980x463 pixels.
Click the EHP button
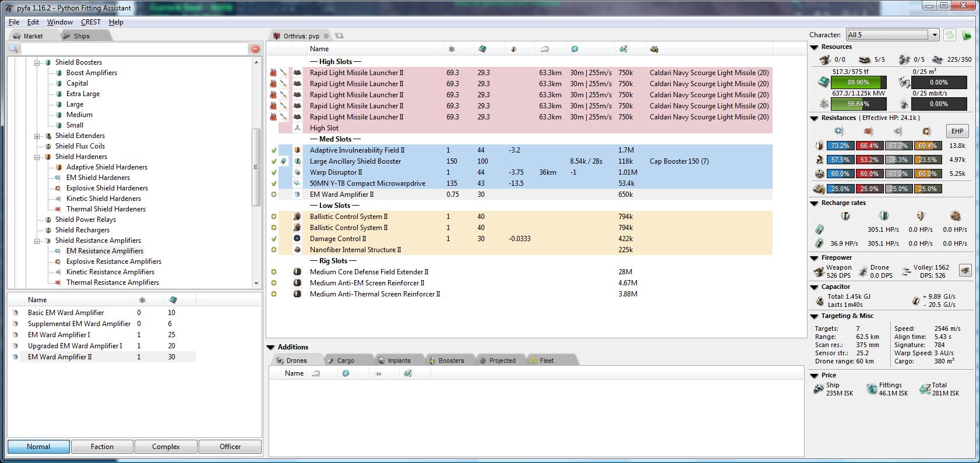pyautogui.click(x=957, y=132)
